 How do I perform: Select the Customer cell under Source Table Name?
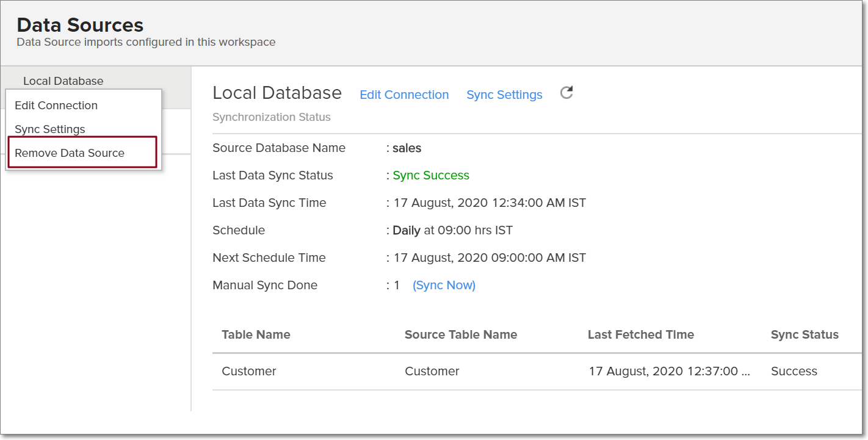tap(432, 372)
